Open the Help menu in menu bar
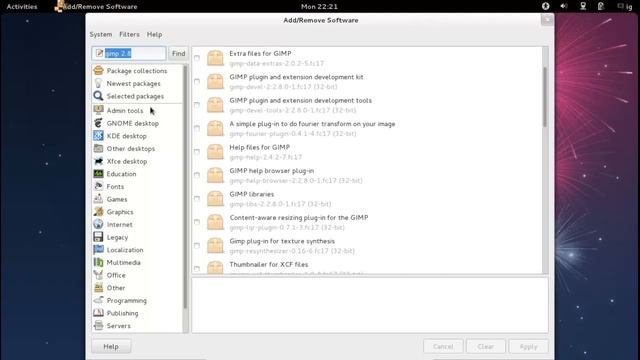Viewport: 640px width, 360px height. (154, 34)
